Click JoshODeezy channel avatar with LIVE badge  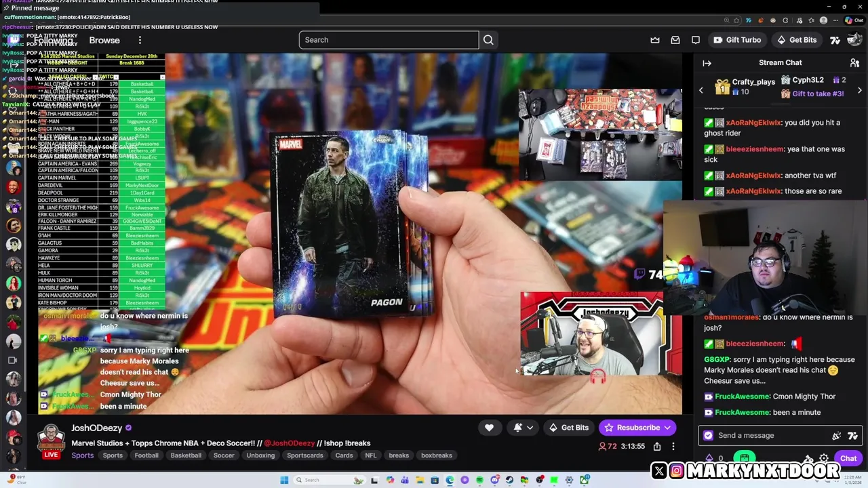pos(51,441)
